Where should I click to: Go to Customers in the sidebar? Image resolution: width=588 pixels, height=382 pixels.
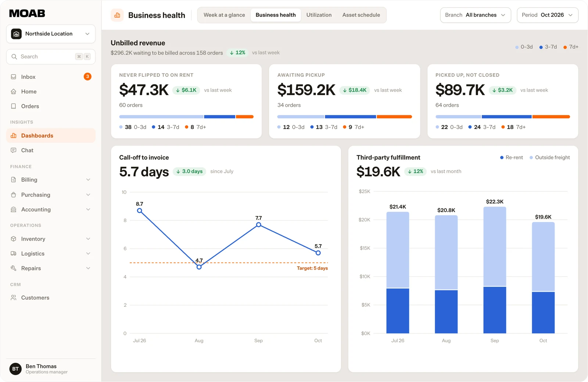point(51,298)
